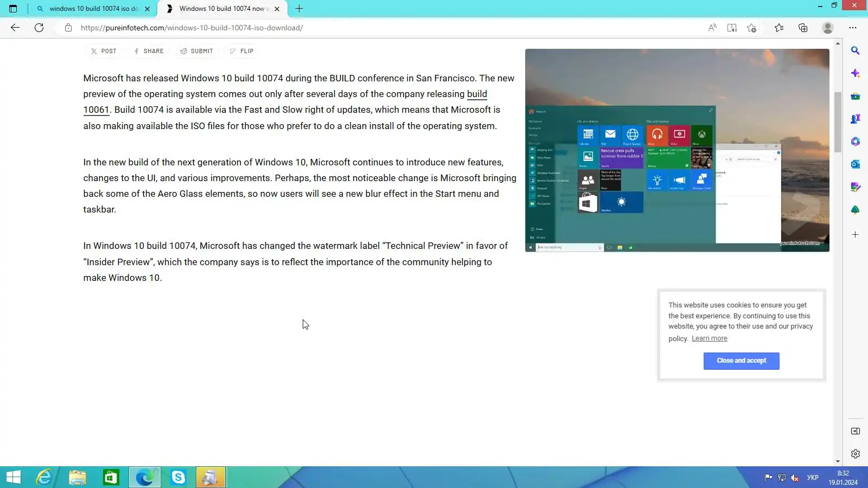Click the Reddit SUBMIT button
This screenshot has height=488, width=868.
coord(196,51)
